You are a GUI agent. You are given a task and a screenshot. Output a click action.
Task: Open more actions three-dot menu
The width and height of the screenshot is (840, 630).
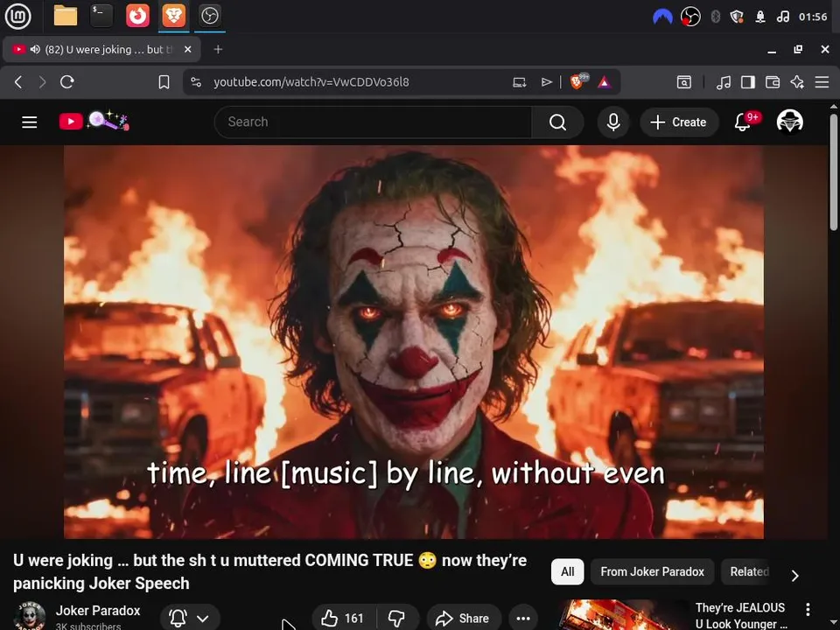[x=523, y=619]
